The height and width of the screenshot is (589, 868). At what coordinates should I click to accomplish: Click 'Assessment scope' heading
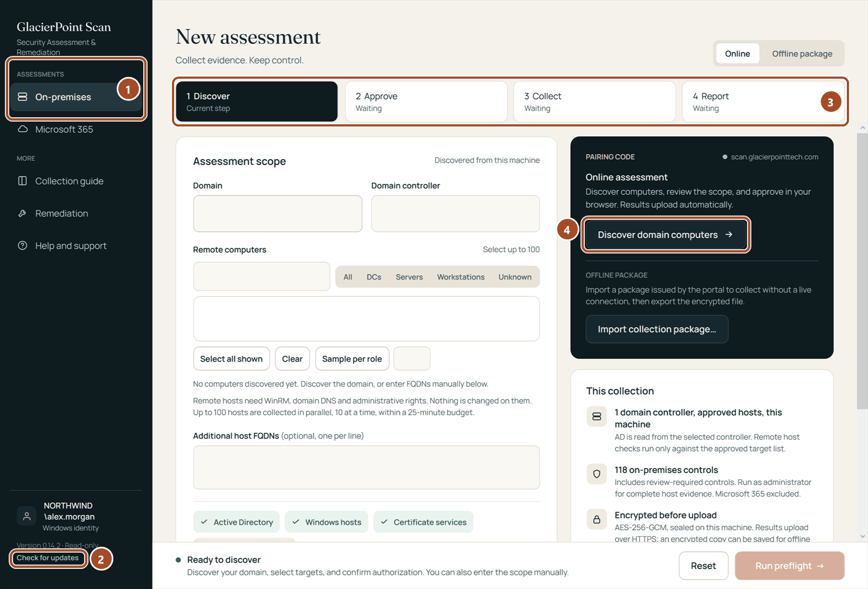click(x=239, y=161)
